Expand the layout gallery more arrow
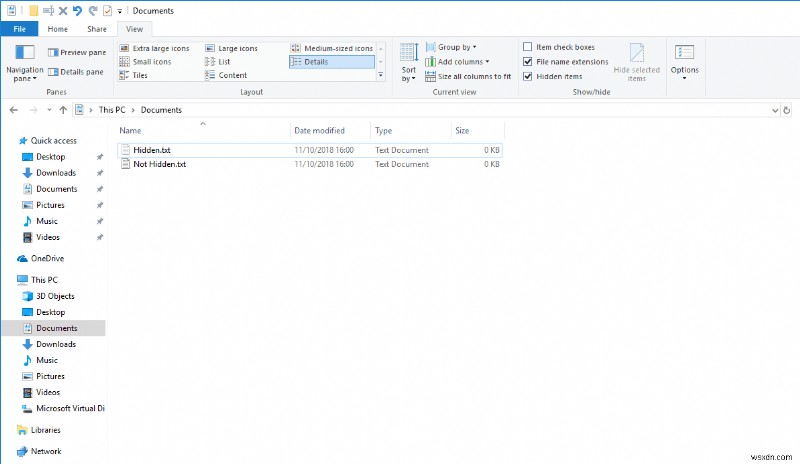Image resolution: width=800 pixels, height=464 pixels. 381,75
